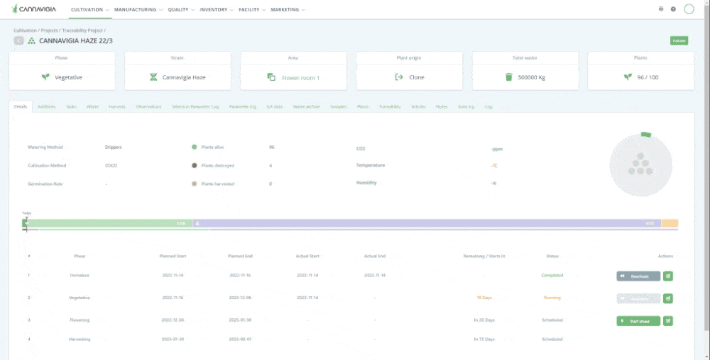Click the print icon in top bar
This screenshot has height=360, width=710.
[x=661, y=9]
